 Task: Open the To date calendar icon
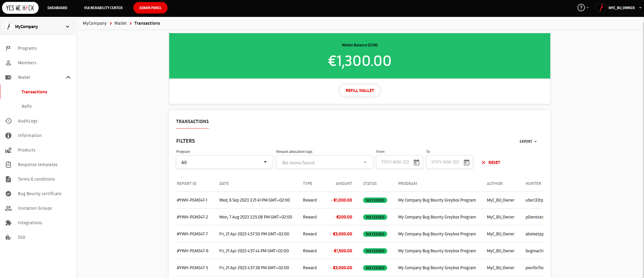click(x=467, y=162)
